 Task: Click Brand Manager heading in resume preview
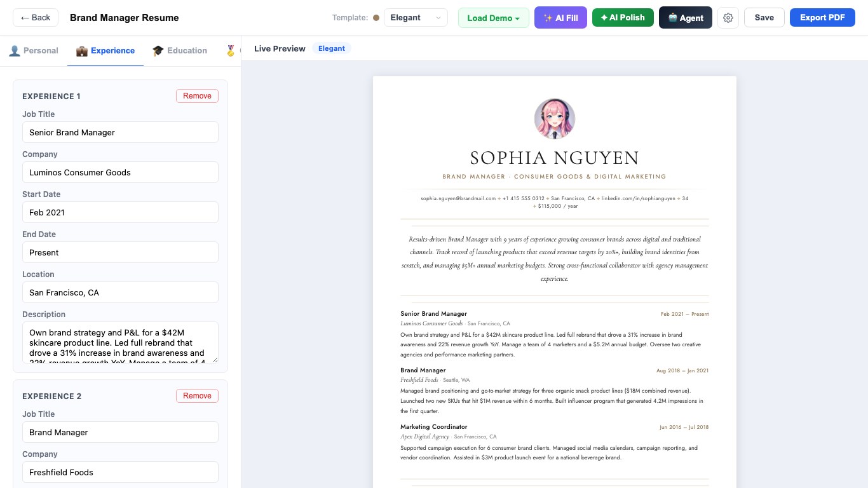423,370
